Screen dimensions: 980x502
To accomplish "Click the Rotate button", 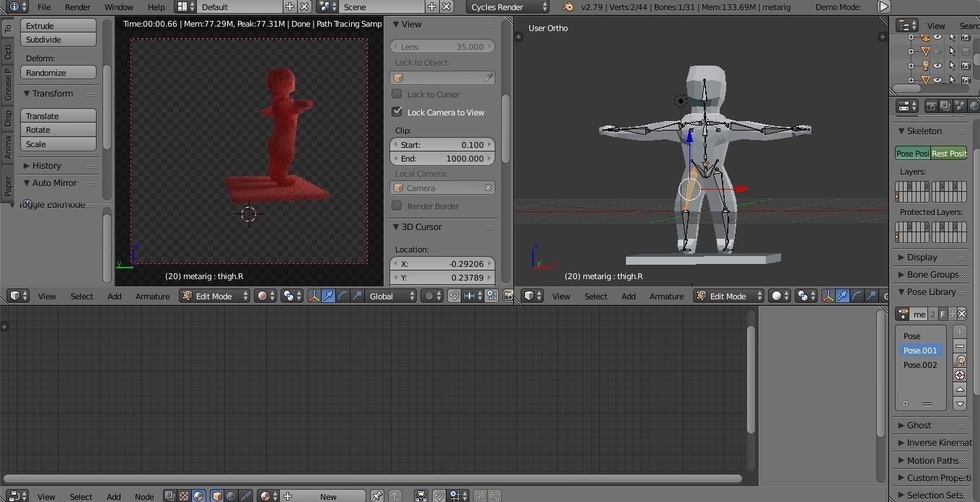I will [x=58, y=130].
